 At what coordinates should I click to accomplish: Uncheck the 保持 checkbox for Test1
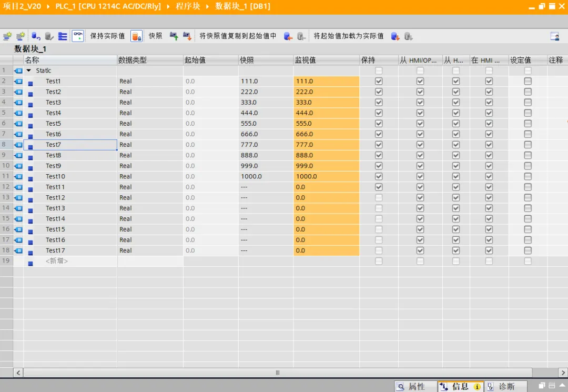[379, 81]
